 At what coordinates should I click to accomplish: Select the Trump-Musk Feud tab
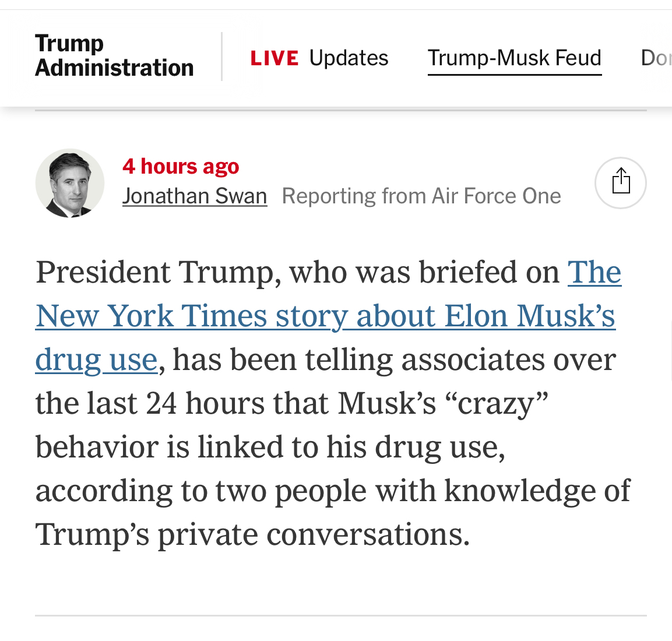[515, 58]
